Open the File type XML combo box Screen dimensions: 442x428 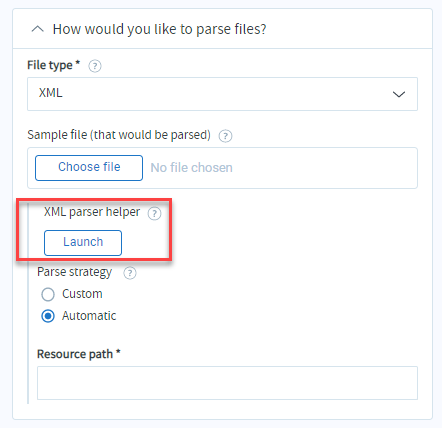click(222, 94)
